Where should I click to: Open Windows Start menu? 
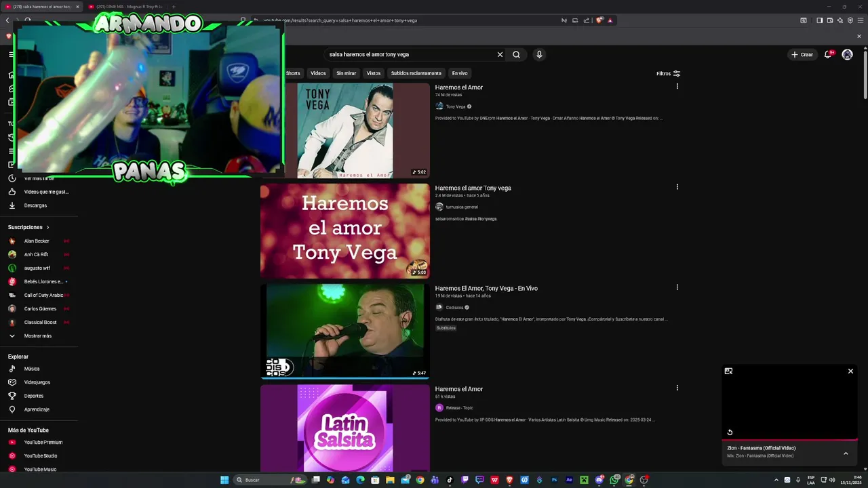[x=224, y=480]
